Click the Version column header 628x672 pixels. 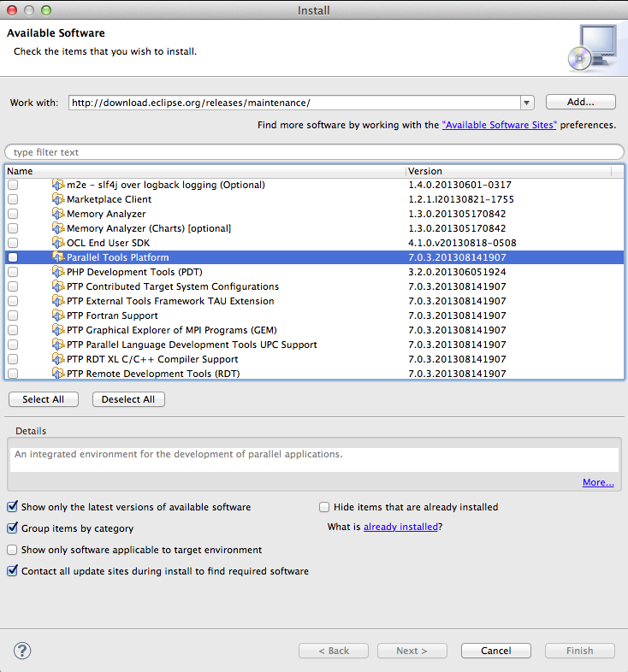[509, 171]
